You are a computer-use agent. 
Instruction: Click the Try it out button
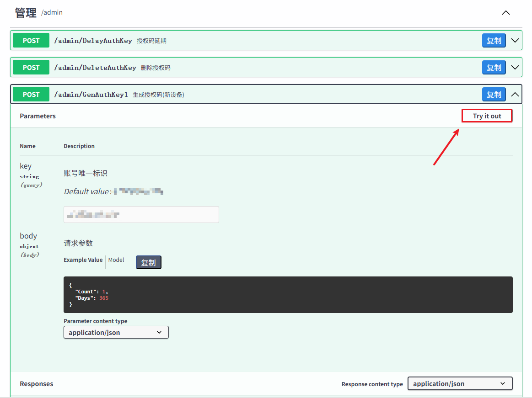pos(487,116)
